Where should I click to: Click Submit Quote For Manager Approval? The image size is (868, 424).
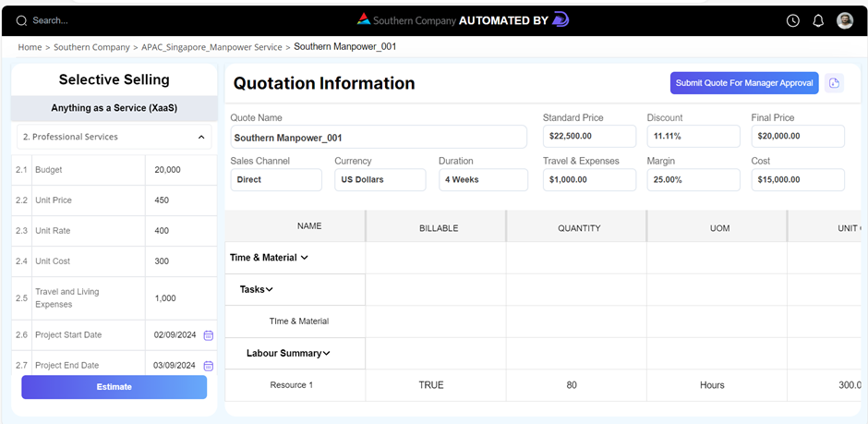[743, 83]
